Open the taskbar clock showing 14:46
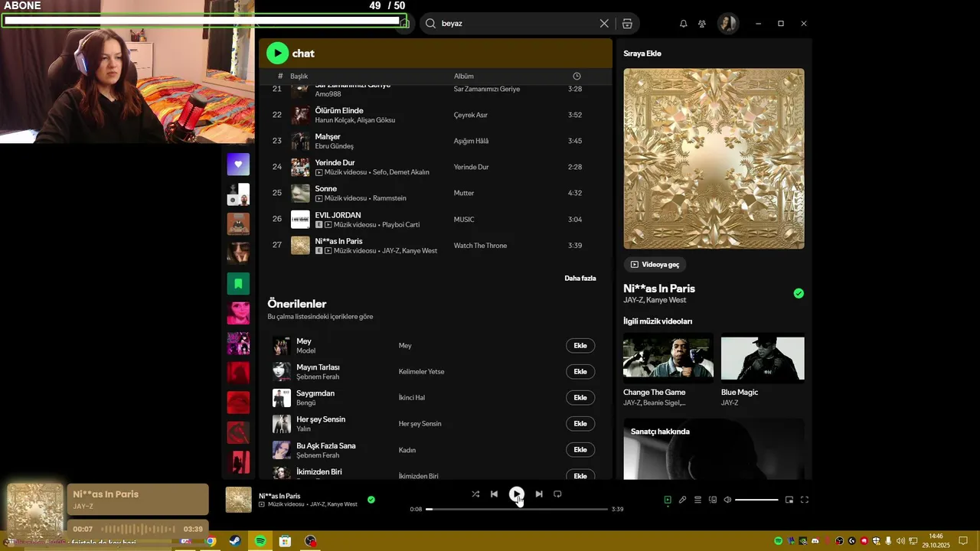This screenshot has width=980, height=551. click(x=936, y=540)
